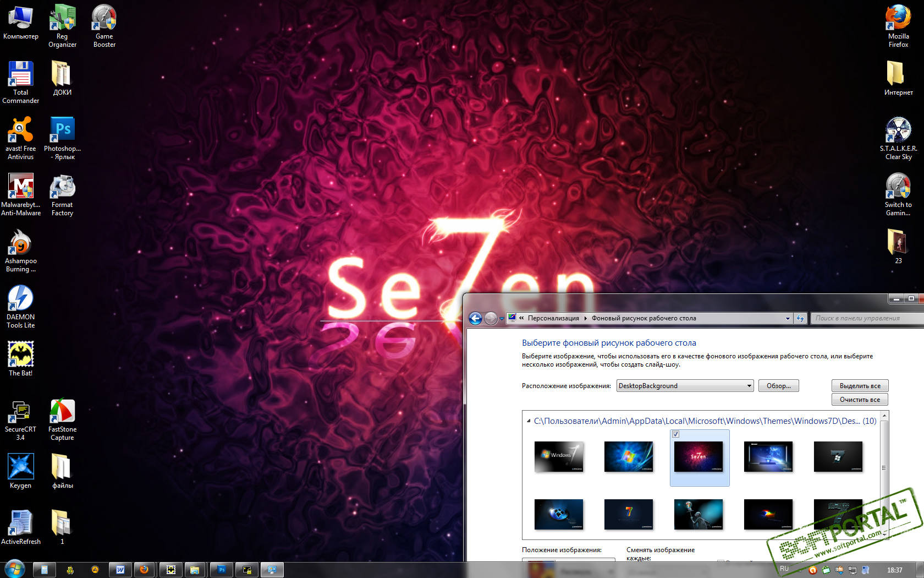The width and height of the screenshot is (924, 578).
Task: Select the Total Commander desktop icon
Action: coord(21,82)
